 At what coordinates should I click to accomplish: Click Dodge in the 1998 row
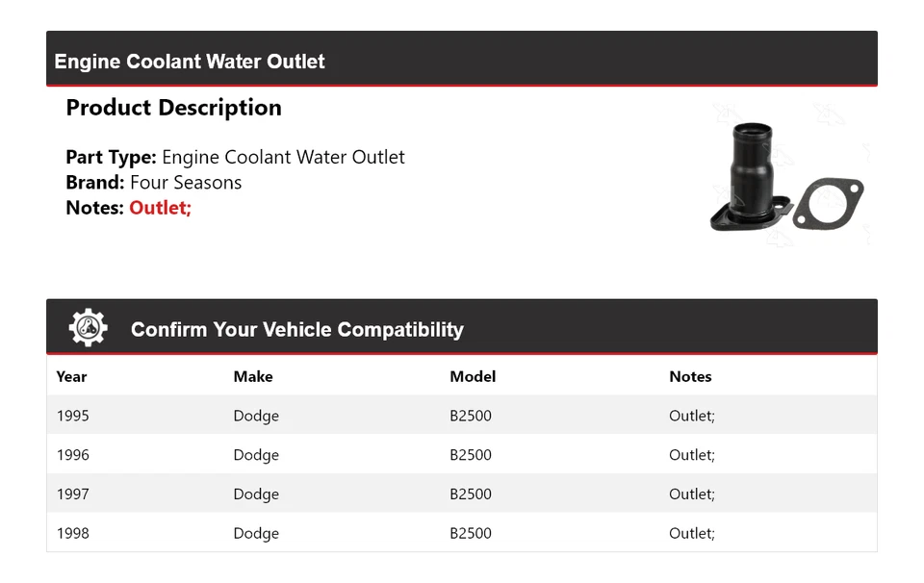coord(256,533)
